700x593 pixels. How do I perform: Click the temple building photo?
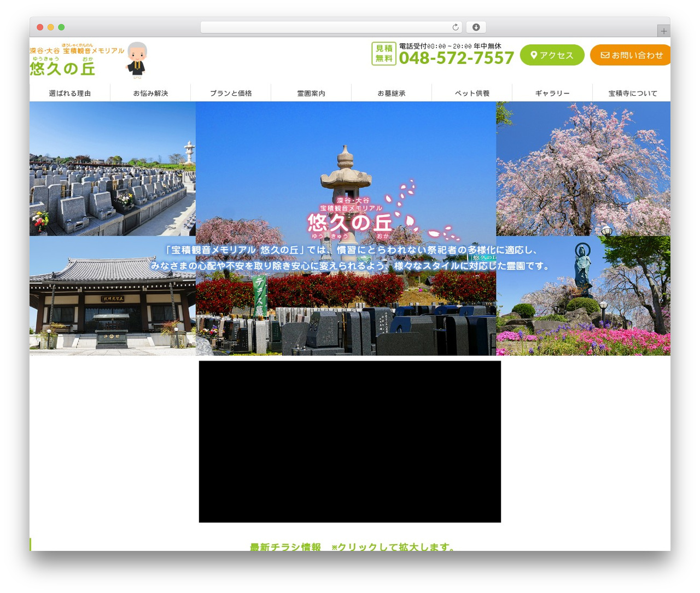[x=113, y=296]
